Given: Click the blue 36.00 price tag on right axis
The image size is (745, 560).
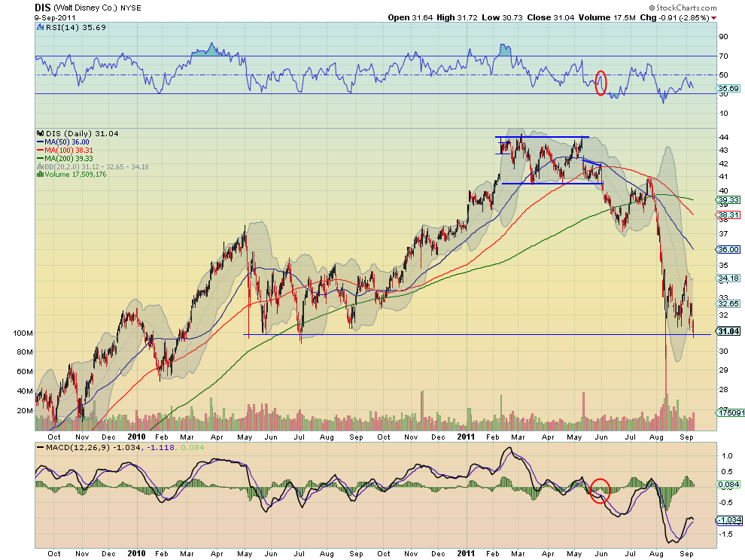Looking at the screenshot, I should pos(728,249).
